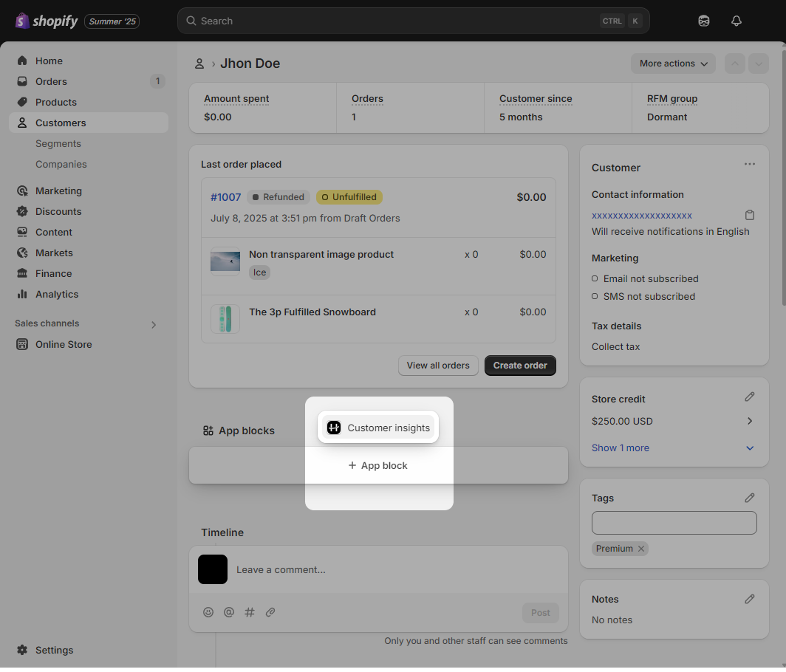
Task: Open order #1007 link
Action: (225, 197)
